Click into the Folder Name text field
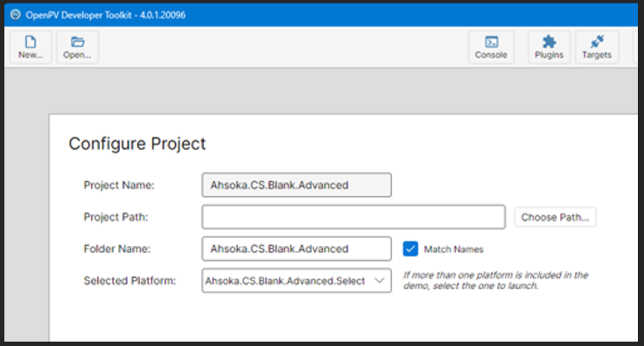Image resolution: width=644 pixels, height=346 pixels. click(x=297, y=249)
